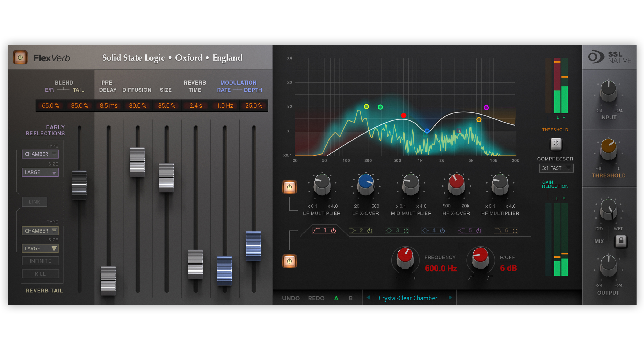Click the mix lock icon
Viewport: 644px width, 352px height.
621,241
